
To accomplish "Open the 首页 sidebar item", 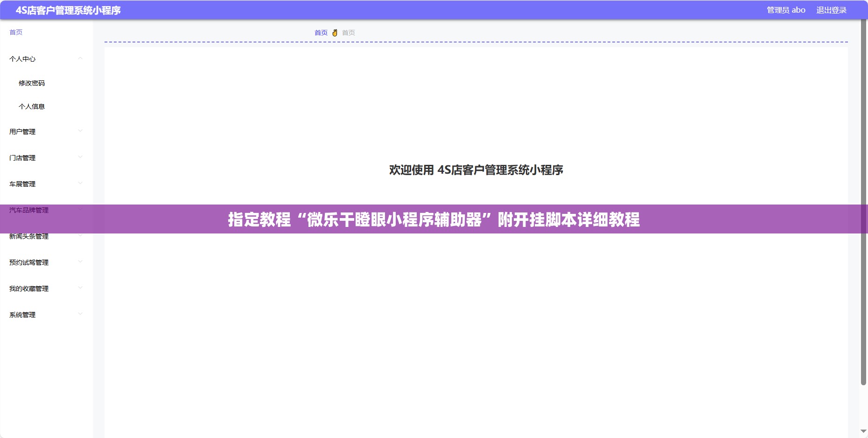I will pyautogui.click(x=16, y=32).
